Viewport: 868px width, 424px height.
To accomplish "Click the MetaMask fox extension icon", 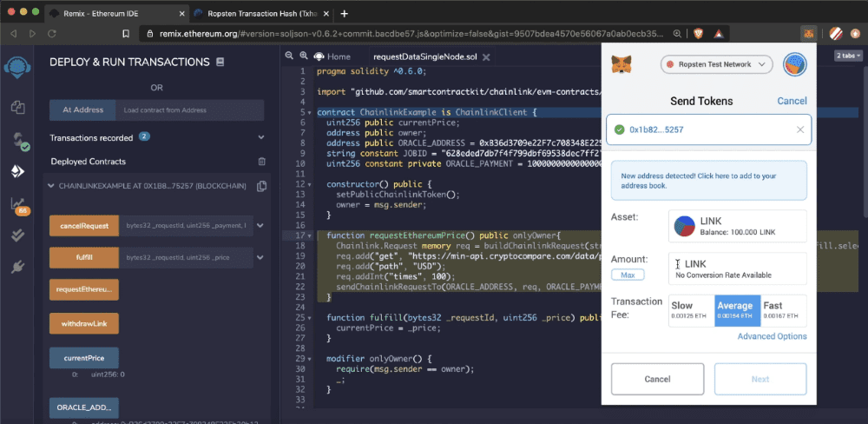I will (x=809, y=34).
